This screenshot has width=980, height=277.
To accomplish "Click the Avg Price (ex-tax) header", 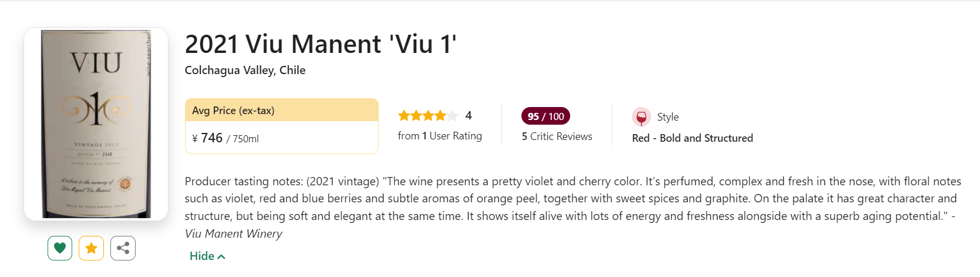I will [x=233, y=111].
